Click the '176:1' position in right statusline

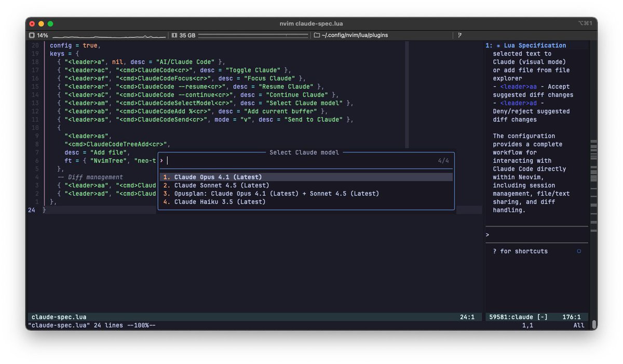tap(572, 317)
